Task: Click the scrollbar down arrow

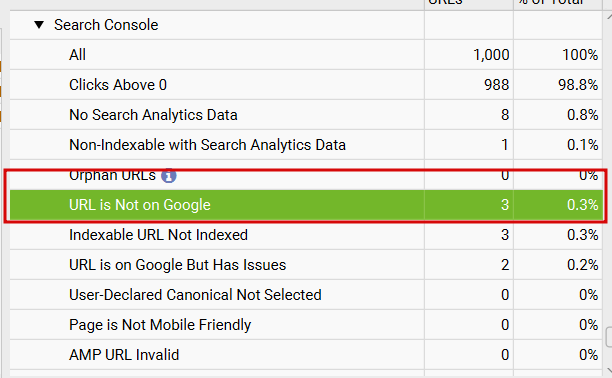Action: click(x=609, y=370)
